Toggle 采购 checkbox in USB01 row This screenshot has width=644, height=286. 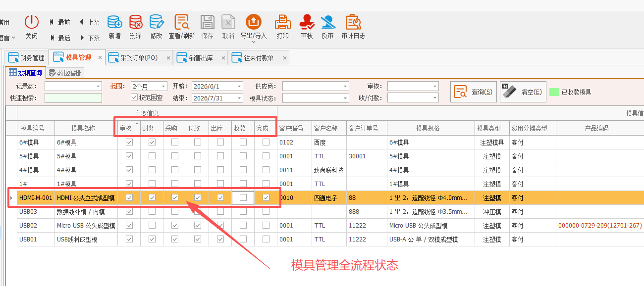tap(175, 239)
